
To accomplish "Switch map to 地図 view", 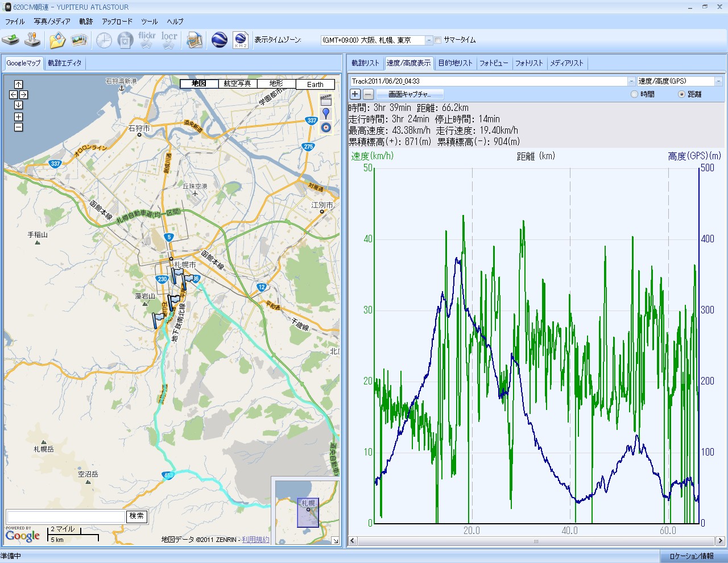I will 199,84.
